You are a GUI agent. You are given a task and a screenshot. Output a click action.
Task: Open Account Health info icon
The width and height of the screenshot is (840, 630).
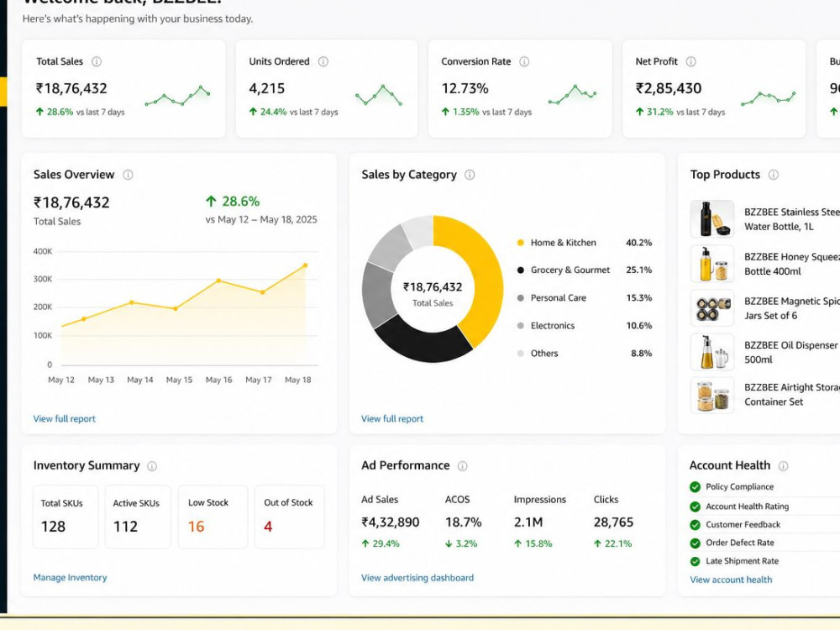(783, 466)
